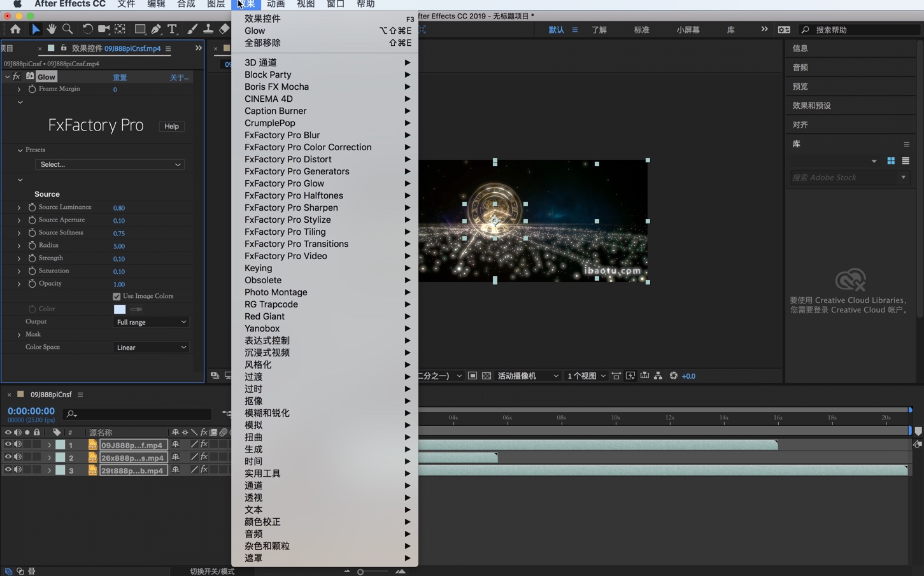The width and height of the screenshot is (924, 576).
Task: Open the Presets Select dropdown
Action: pos(109,164)
